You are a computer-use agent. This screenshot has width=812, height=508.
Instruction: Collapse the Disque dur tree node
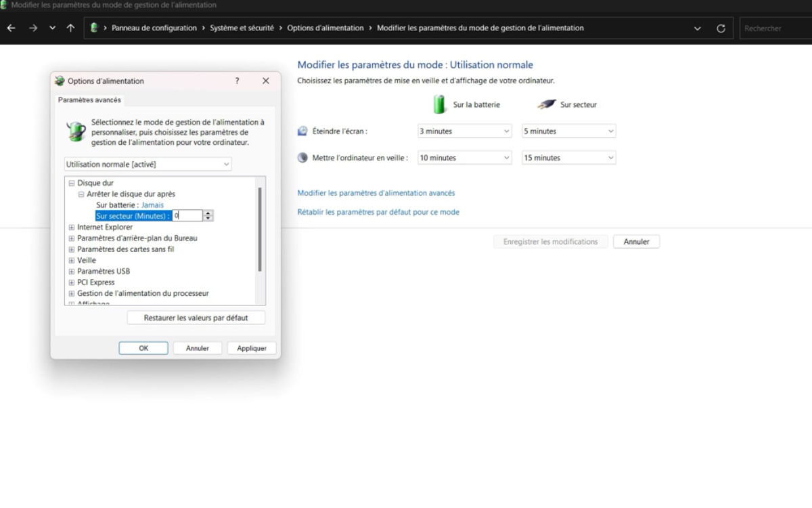coord(71,183)
